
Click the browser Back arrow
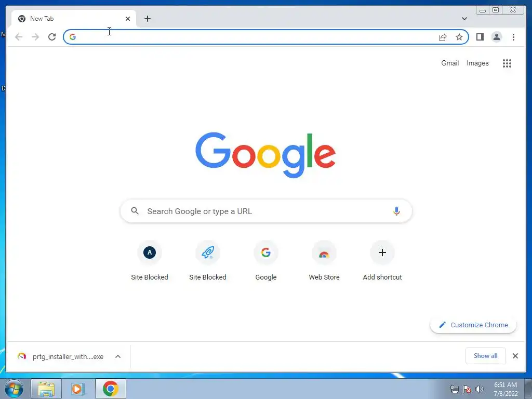[19, 37]
